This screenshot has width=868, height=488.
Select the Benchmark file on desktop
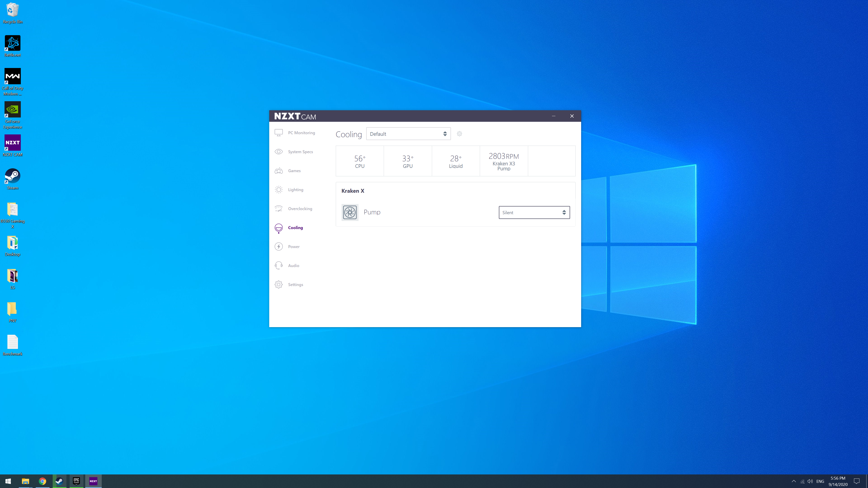point(12,345)
